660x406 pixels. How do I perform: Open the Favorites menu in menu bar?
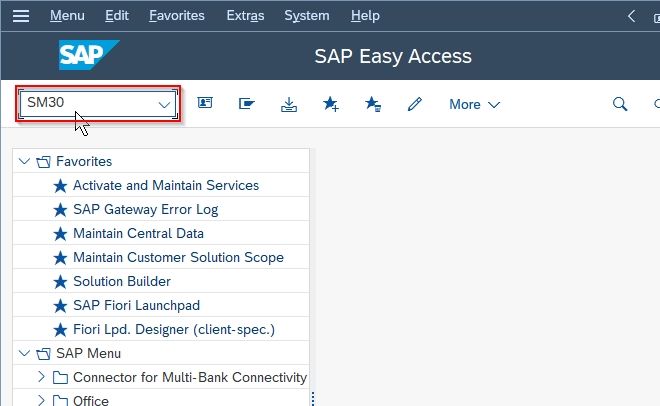click(177, 16)
